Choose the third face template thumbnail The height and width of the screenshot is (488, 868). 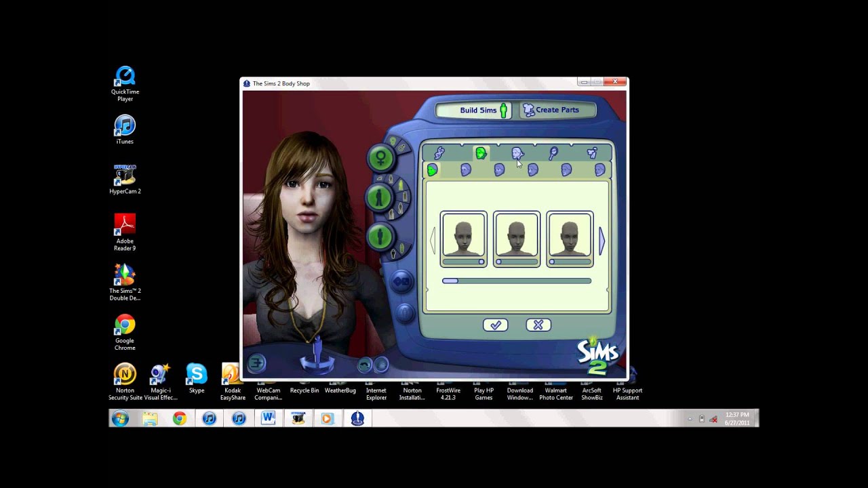point(570,235)
